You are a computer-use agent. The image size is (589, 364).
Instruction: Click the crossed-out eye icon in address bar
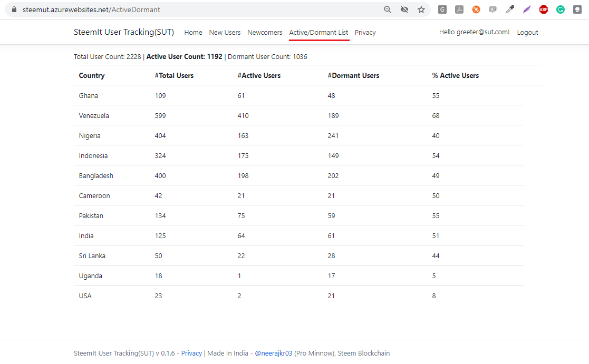click(404, 9)
